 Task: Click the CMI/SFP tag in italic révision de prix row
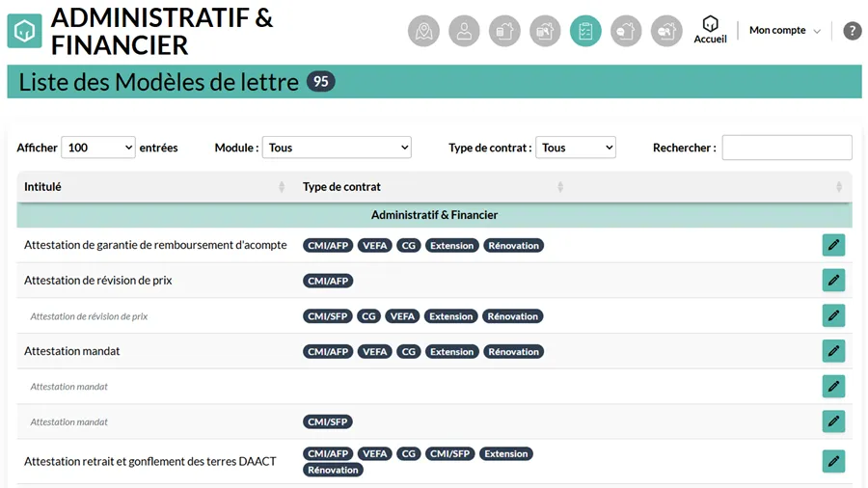coord(327,316)
